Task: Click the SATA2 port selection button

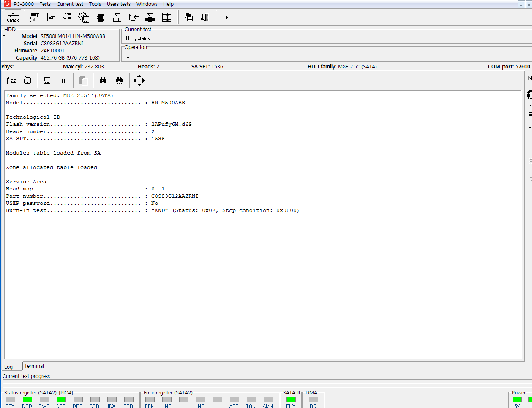Action: (x=13, y=17)
